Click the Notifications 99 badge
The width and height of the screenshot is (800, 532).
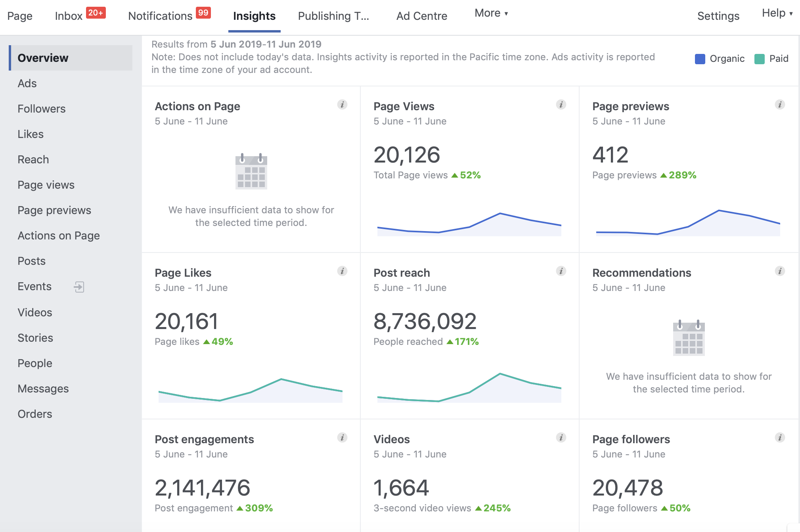pyautogui.click(x=203, y=13)
